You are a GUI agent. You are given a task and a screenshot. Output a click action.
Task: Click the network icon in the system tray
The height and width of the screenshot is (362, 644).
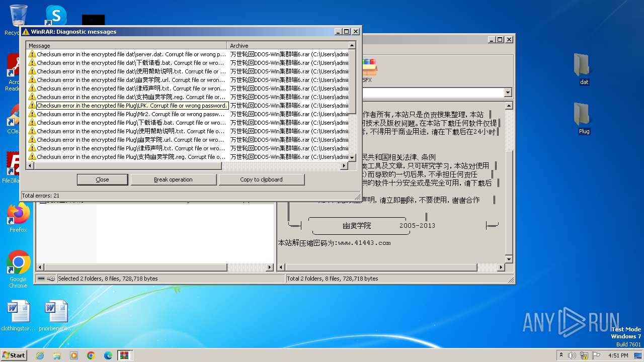(585, 355)
